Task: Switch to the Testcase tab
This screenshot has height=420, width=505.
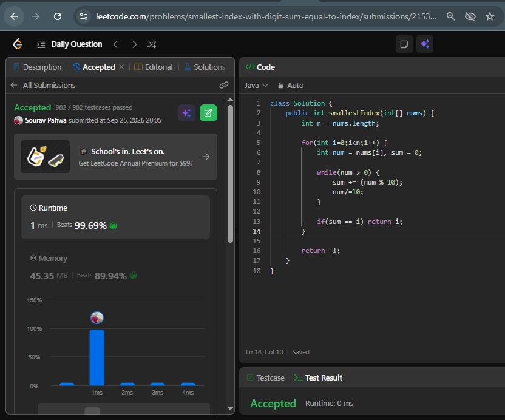Action: 266,378
